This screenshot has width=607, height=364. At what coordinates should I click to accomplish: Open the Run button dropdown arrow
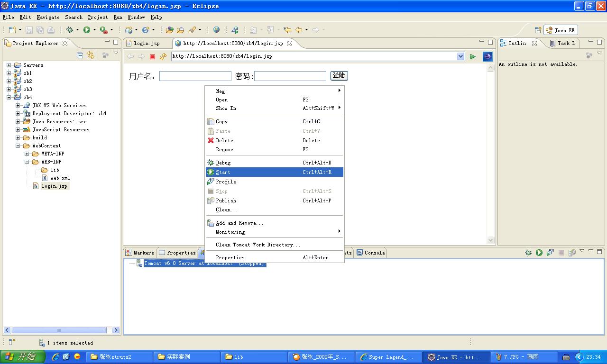click(x=94, y=30)
